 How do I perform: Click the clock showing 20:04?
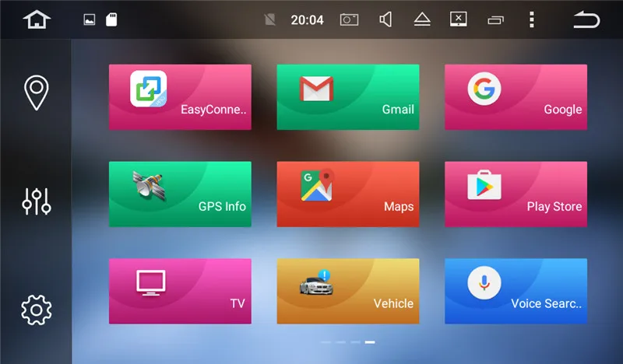coord(307,20)
